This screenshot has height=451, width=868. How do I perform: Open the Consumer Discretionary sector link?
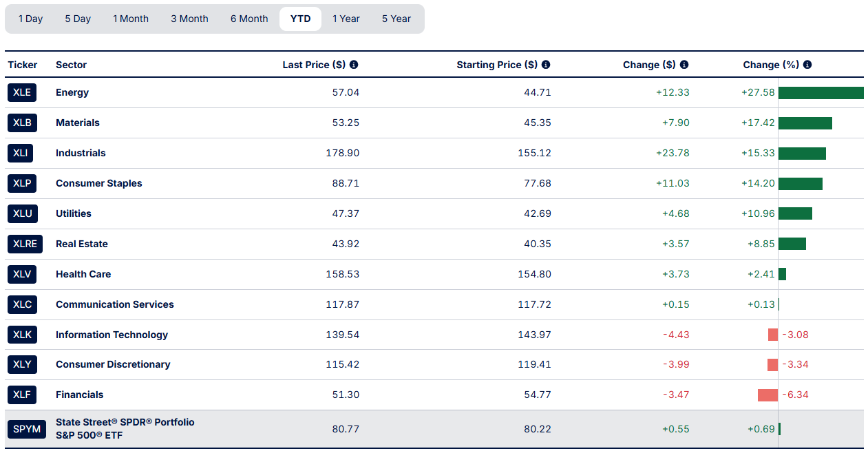click(x=113, y=364)
